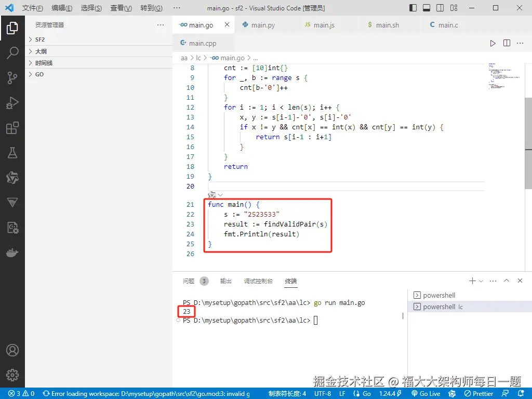Viewport: 532px width, 399px height.
Task: Open Source Control view
Action: [x=12, y=78]
